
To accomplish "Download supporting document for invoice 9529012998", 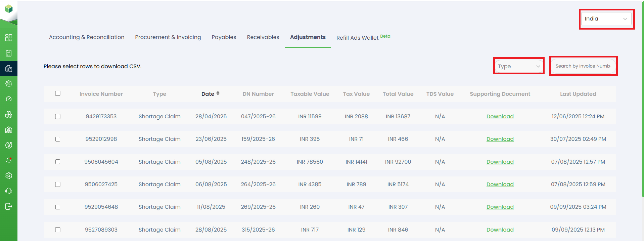I will pyautogui.click(x=500, y=139).
